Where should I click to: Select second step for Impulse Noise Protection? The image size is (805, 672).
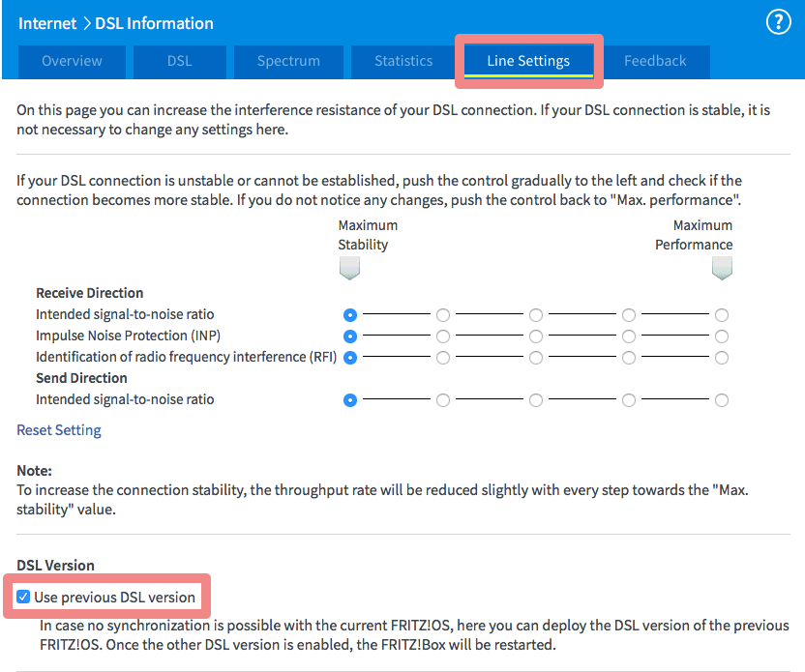pos(443,336)
